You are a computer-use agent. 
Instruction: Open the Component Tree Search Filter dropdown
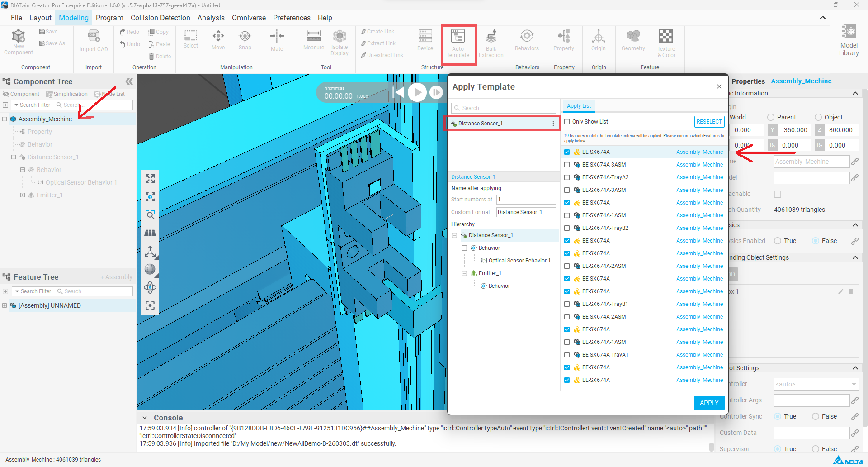[x=32, y=105]
